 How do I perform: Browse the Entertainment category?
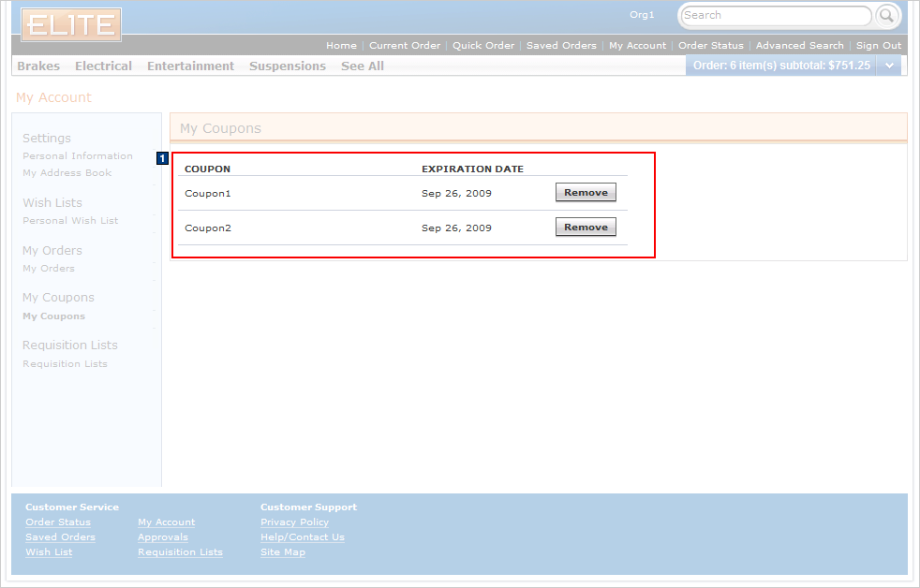point(190,66)
